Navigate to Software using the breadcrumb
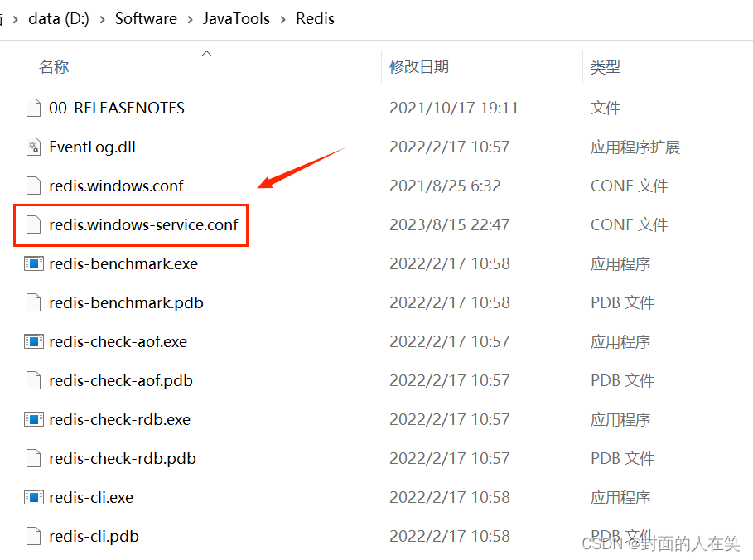 click(x=146, y=18)
